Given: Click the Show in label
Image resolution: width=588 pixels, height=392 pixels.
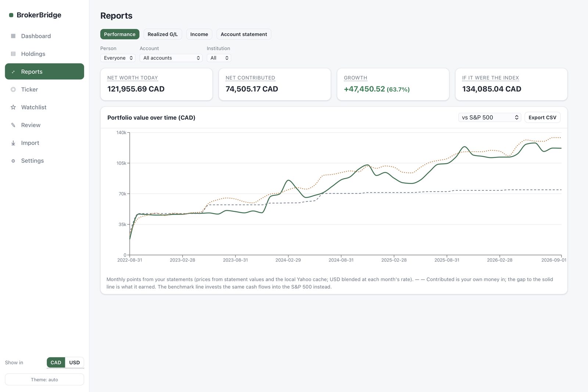Looking at the screenshot, I should [x=14, y=363].
